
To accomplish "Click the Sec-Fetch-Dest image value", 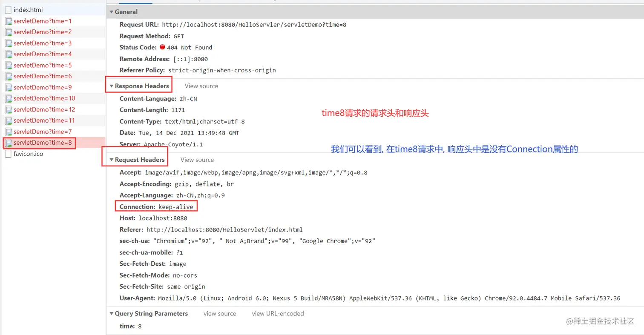I will click(x=178, y=264).
